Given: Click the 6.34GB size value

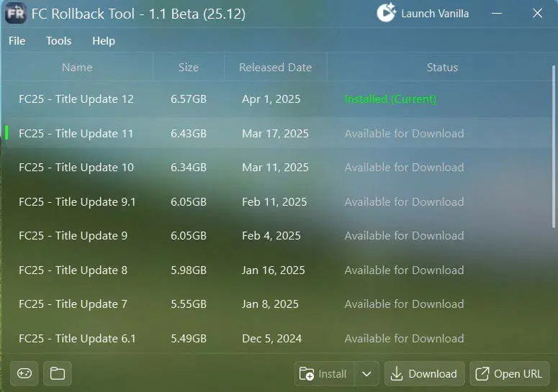Looking at the screenshot, I should 189,168.
